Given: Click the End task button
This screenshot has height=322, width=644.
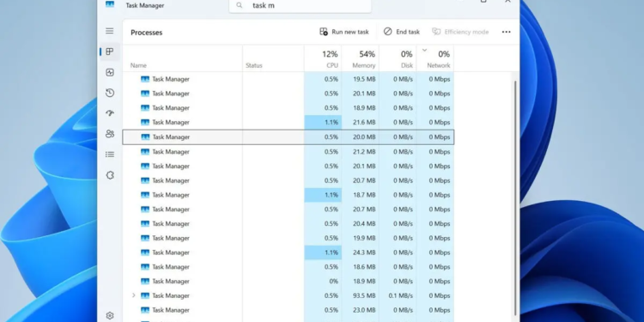Looking at the screenshot, I should tap(402, 32).
